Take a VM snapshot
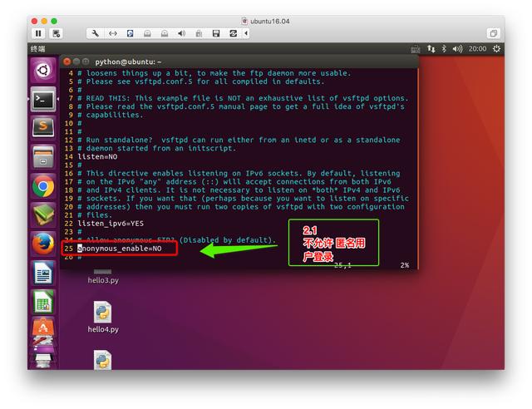532x409 pixels. (x=56, y=33)
